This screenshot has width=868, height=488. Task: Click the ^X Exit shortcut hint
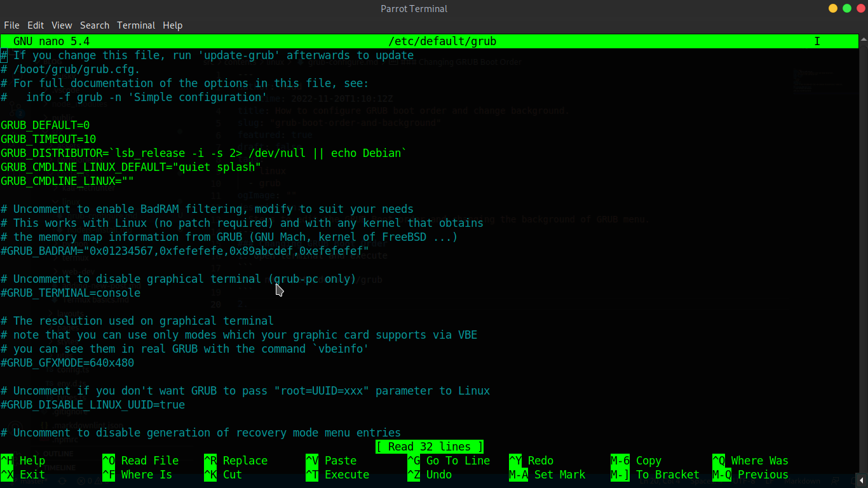pos(23,475)
